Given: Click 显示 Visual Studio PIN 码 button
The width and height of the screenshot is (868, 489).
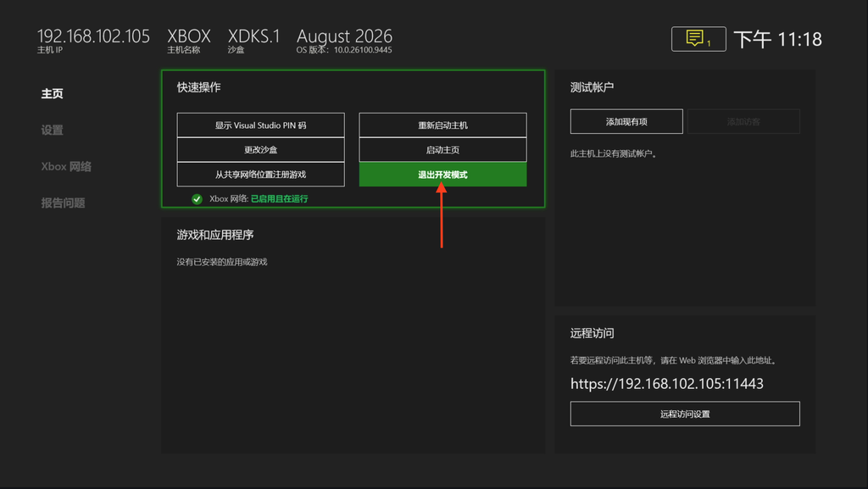Looking at the screenshot, I should [261, 125].
